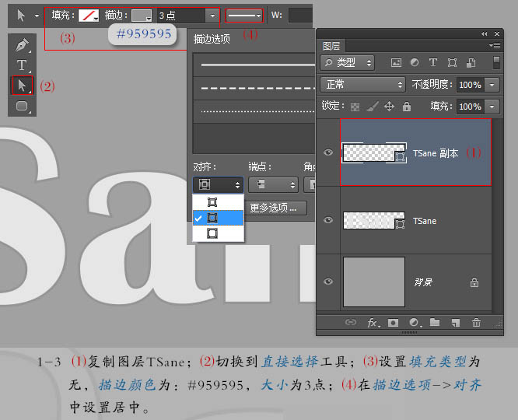Toggle the layer filtering switch
The height and width of the screenshot is (420, 518).
click(x=496, y=62)
